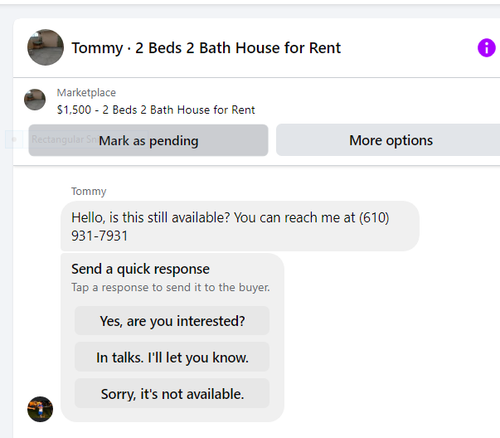Mark the listing as pending
Viewport: 500px width, 438px height.
click(x=148, y=140)
